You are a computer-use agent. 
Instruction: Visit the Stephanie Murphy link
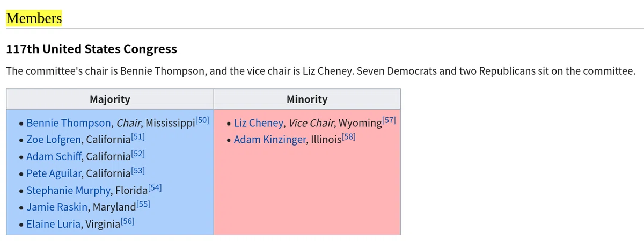pyautogui.click(x=69, y=190)
